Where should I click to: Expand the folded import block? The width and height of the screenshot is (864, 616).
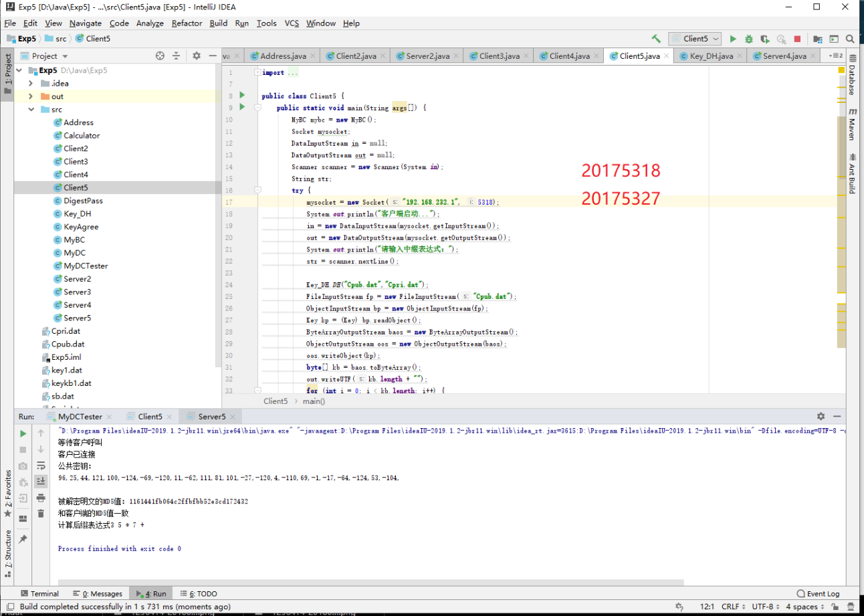pos(259,72)
